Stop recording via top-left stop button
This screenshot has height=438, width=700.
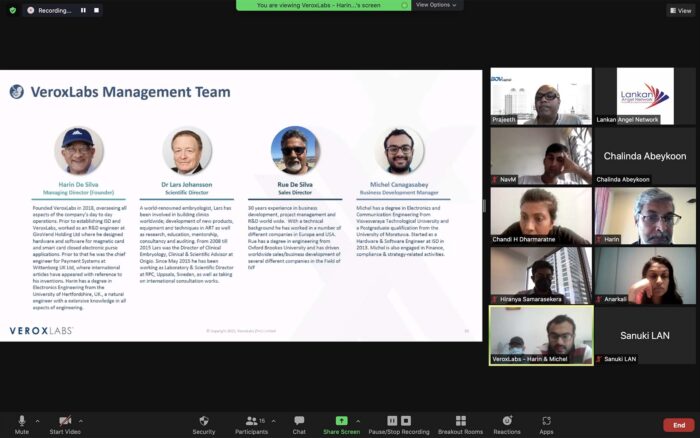[96, 10]
